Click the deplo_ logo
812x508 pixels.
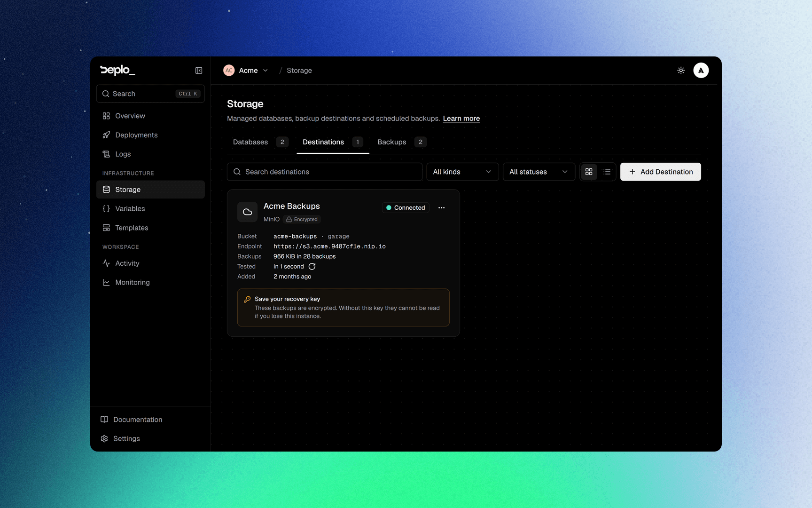[117, 70]
